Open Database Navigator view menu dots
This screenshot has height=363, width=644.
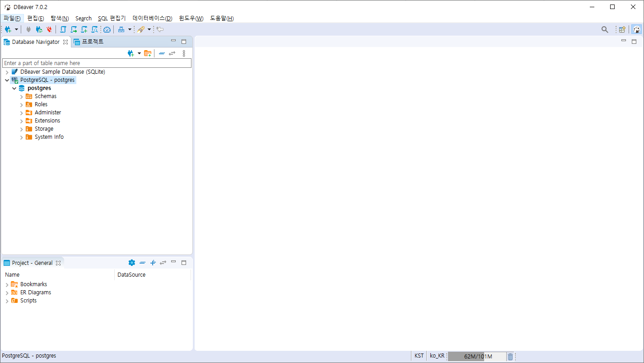coord(184,53)
